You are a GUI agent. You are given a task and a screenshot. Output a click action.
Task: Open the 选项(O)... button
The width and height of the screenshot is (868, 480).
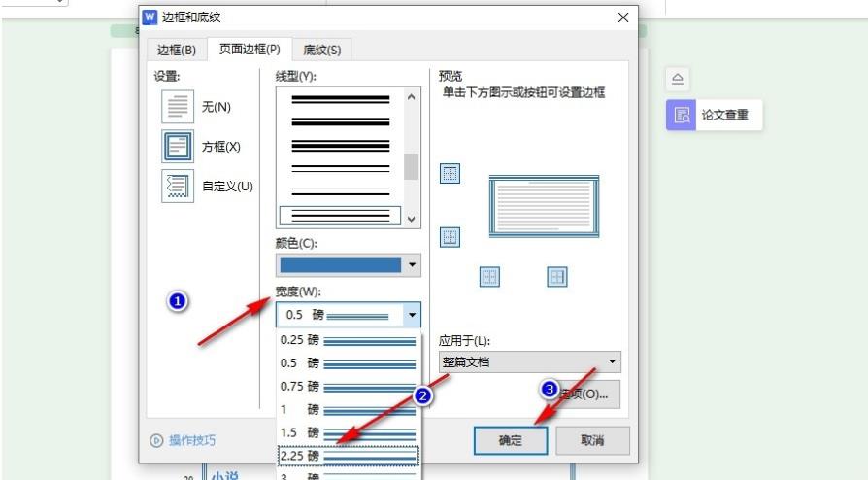(x=584, y=394)
